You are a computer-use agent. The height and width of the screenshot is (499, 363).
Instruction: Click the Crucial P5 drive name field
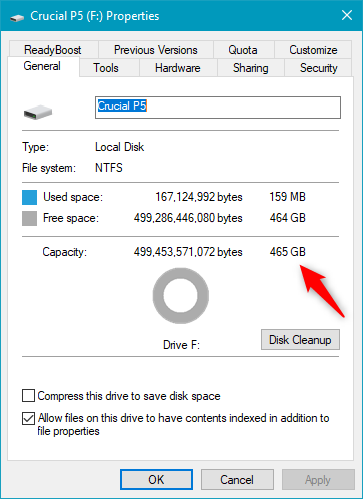(218, 107)
